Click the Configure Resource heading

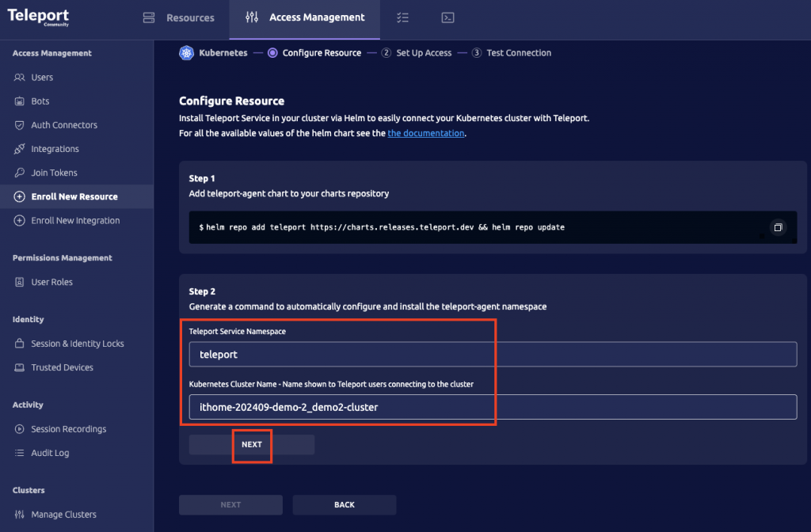point(232,101)
